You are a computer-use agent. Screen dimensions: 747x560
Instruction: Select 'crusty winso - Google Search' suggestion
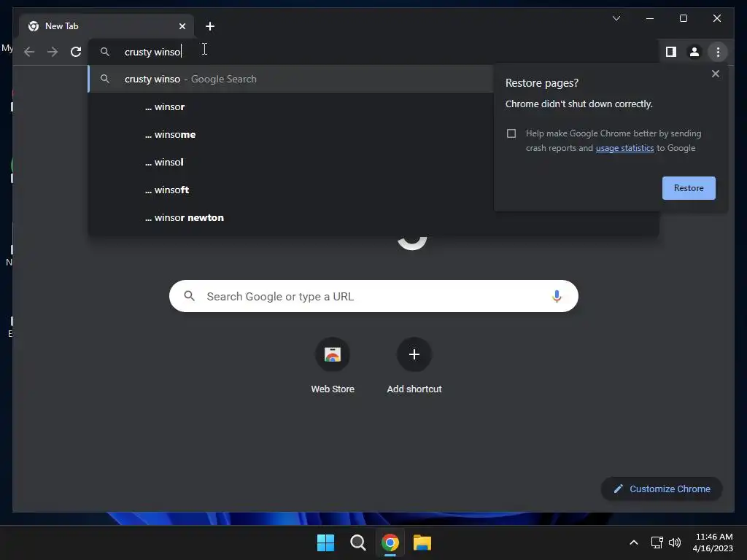(x=290, y=79)
